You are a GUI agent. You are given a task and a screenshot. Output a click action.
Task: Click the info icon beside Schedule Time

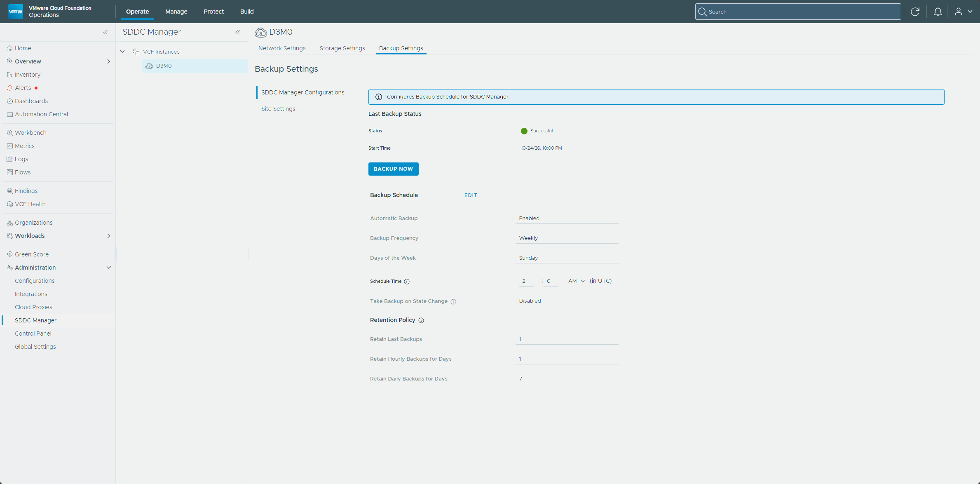[x=407, y=282]
